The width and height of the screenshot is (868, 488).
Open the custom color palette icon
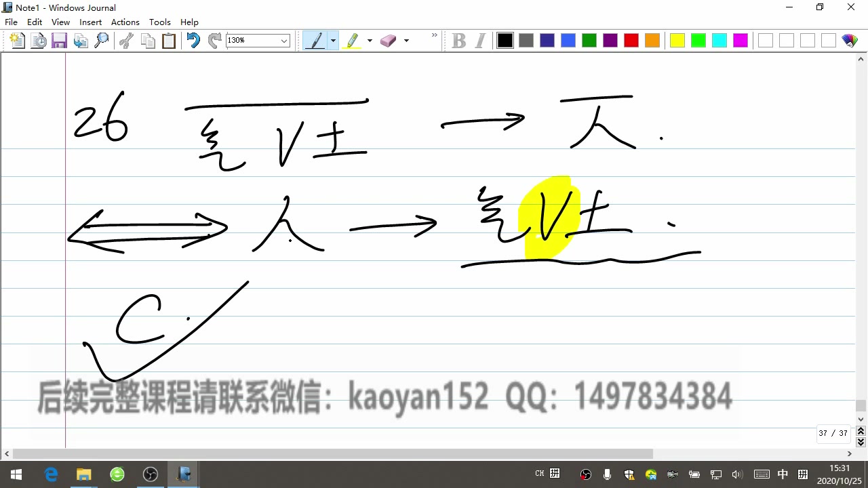click(850, 41)
